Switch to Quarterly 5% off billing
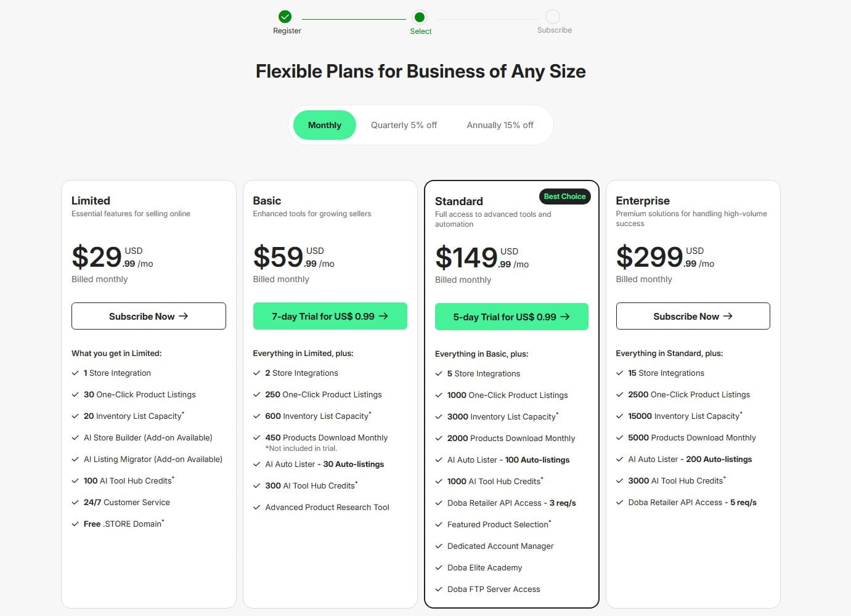The image size is (851, 616). [x=404, y=125]
